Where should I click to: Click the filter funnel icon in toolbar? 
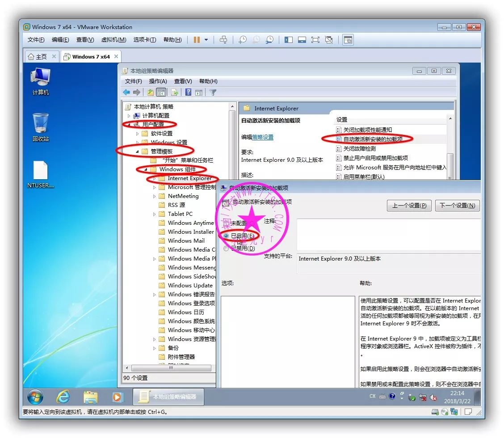[x=213, y=93]
